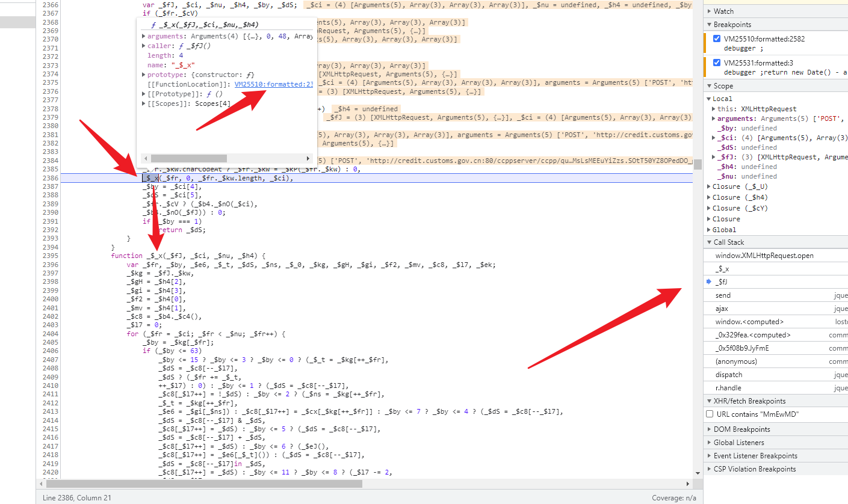Click code editor horizontal scrollbar left arrow
Image resolution: width=848 pixels, height=504 pixels.
pyautogui.click(x=42, y=484)
